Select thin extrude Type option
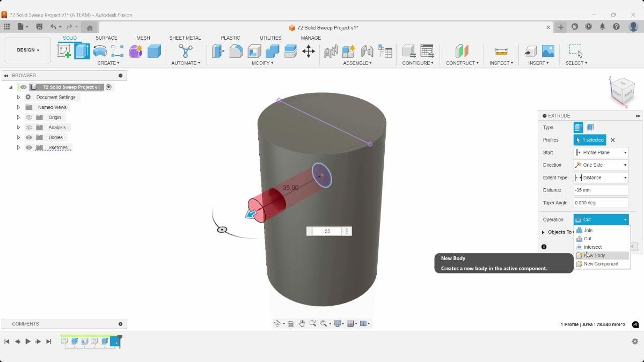This screenshot has width=644, height=362. pos(590,127)
